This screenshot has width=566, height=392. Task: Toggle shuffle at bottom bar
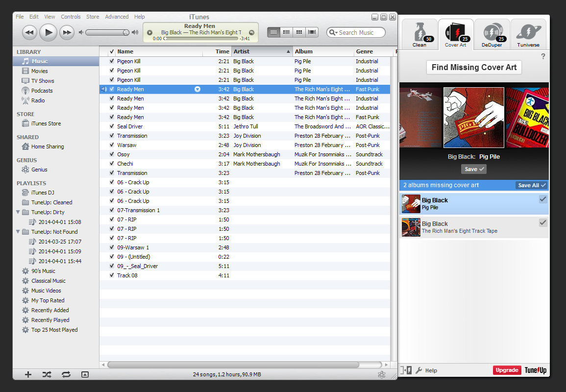[47, 374]
